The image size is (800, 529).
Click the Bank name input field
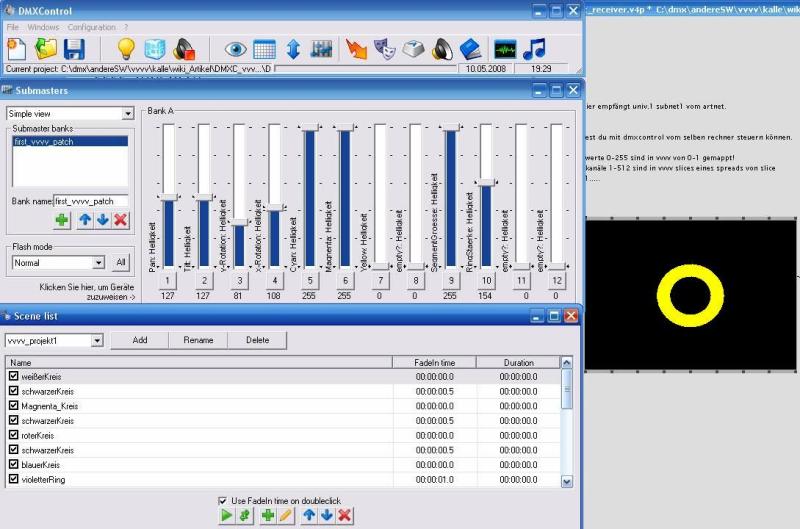[x=90, y=201]
